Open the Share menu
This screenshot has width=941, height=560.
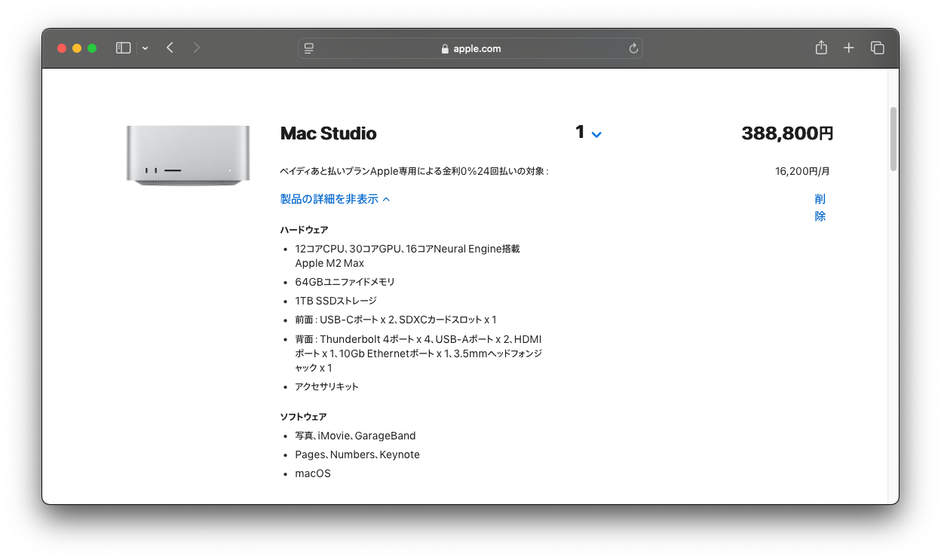(x=821, y=47)
